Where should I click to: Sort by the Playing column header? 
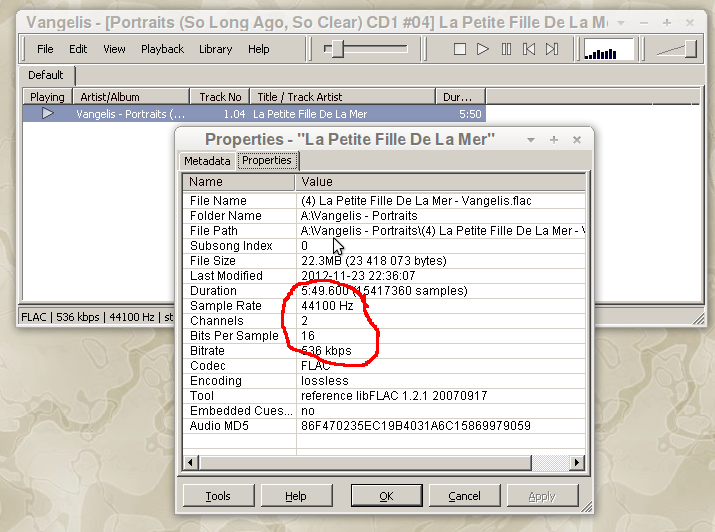47,97
